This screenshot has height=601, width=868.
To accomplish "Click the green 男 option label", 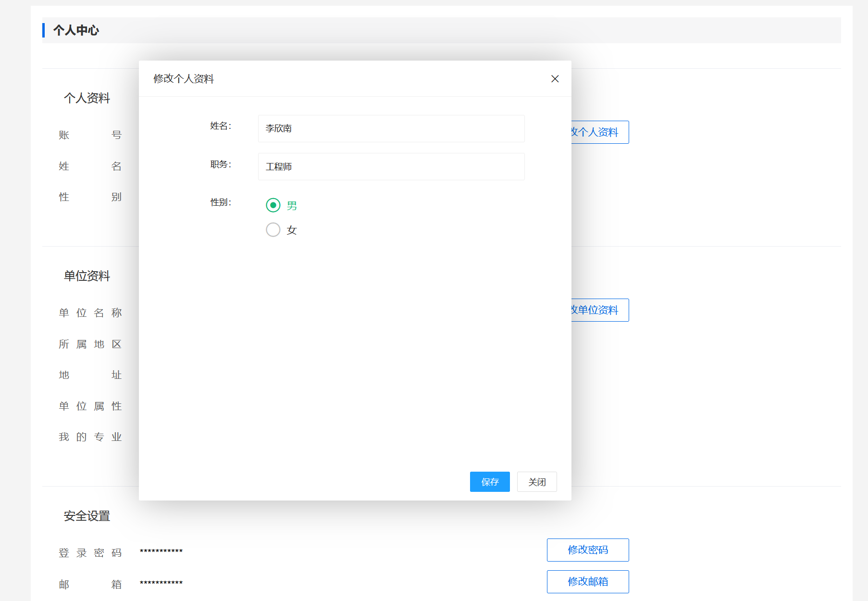I will (x=292, y=206).
